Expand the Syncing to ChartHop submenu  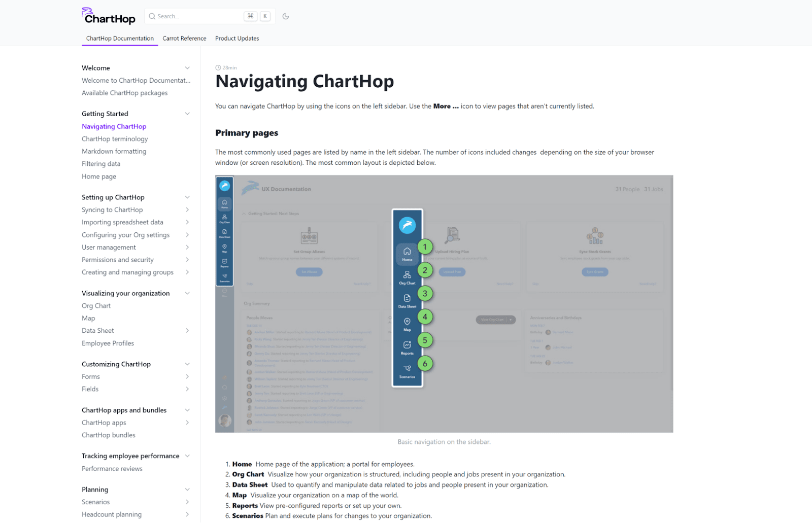tap(188, 210)
